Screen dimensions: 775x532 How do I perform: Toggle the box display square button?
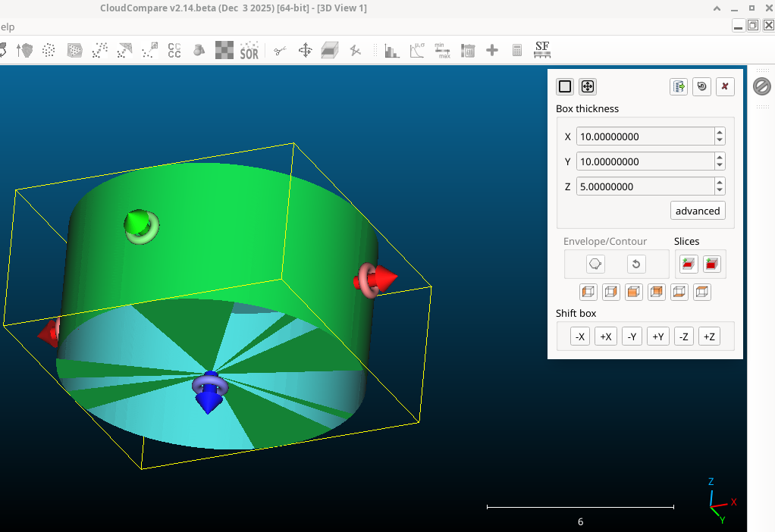565,86
